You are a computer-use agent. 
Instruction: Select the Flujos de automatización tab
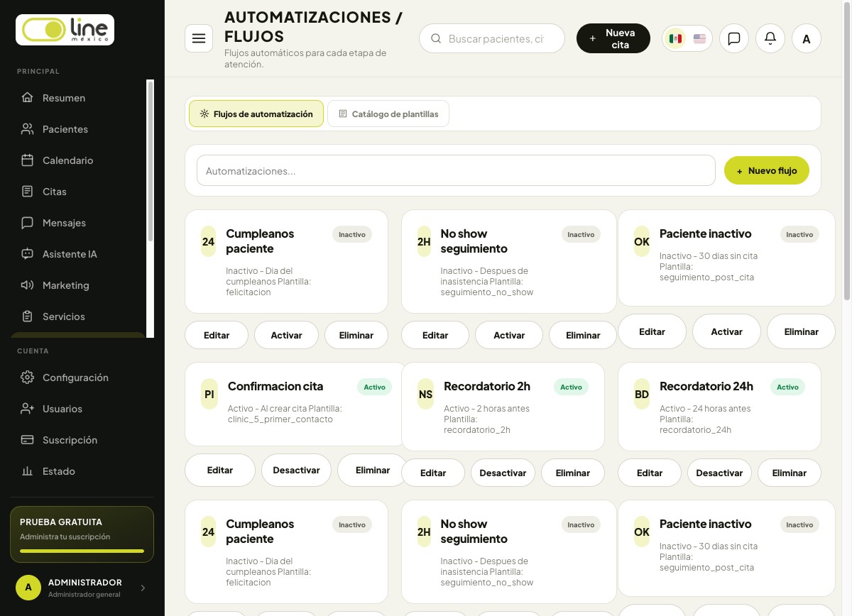click(x=256, y=114)
